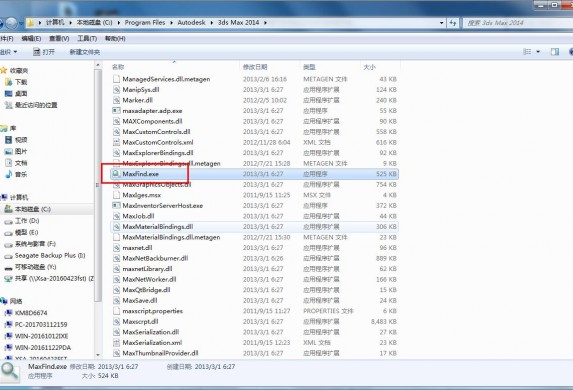Click the pictures library icon
This screenshot has width=573, height=390.
point(8,151)
